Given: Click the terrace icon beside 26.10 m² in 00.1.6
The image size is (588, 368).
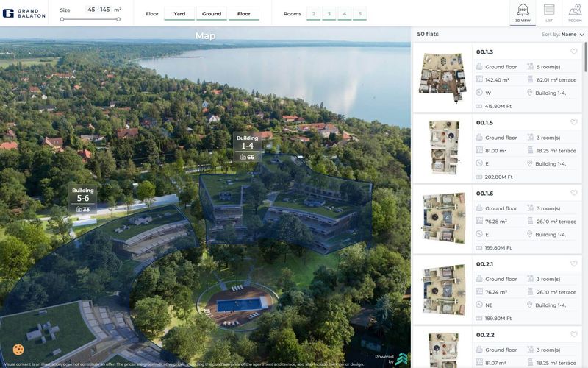Looking at the screenshot, I should pos(530,221).
